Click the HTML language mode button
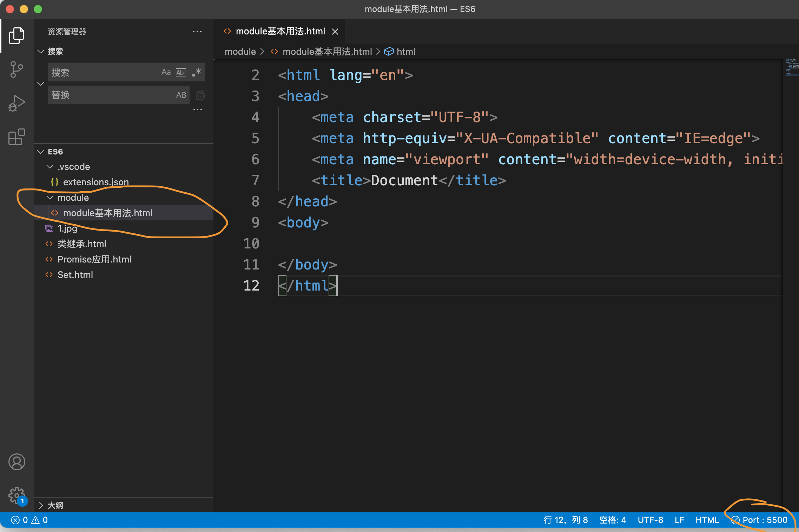 click(x=707, y=520)
